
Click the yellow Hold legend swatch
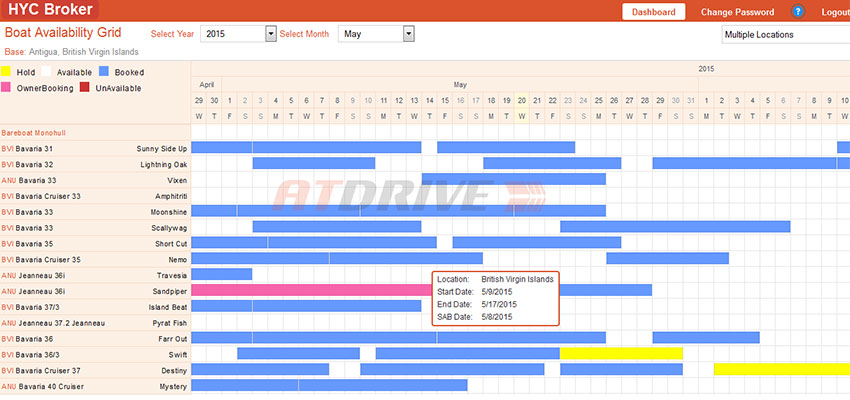pos(5,72)
